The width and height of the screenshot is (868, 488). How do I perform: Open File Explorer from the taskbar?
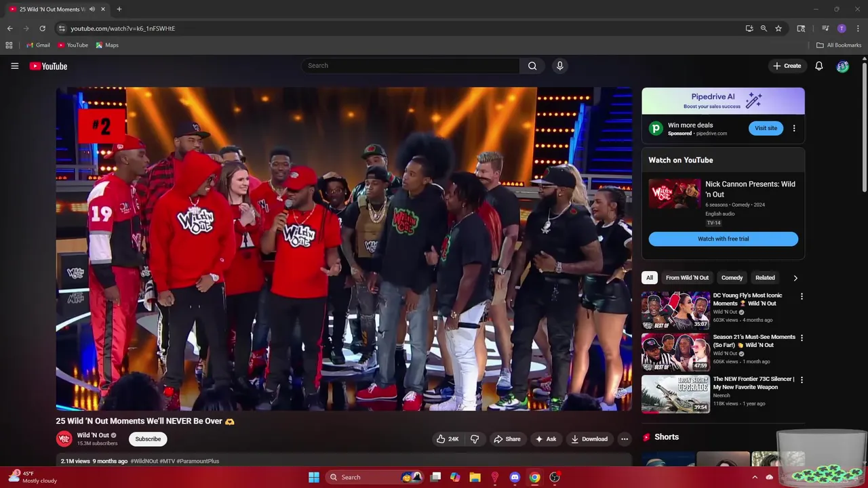tap(475, 477)
